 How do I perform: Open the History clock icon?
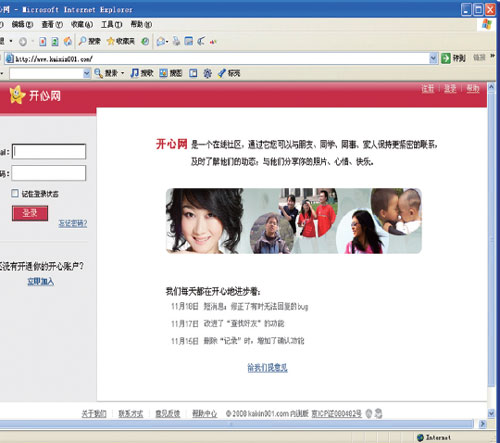[145, 41]
